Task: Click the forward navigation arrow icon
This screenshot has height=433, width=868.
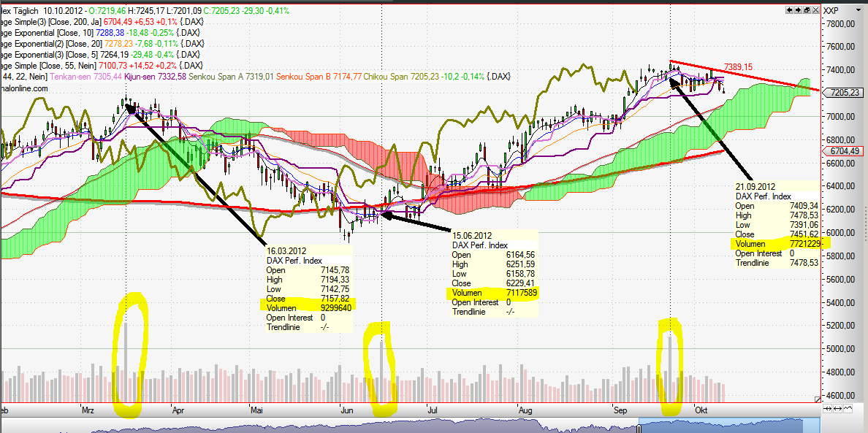Action: click(x=797, y=9)
